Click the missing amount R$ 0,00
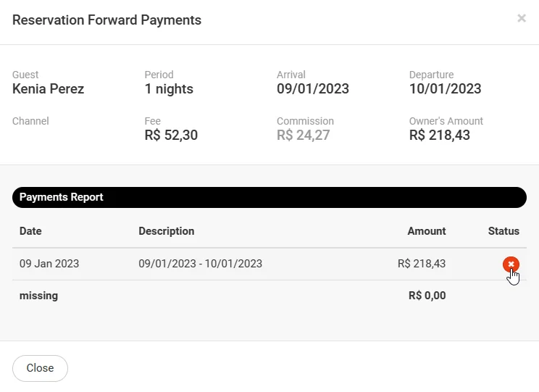The height and width of the screenshot is (392, 539). 427,296
